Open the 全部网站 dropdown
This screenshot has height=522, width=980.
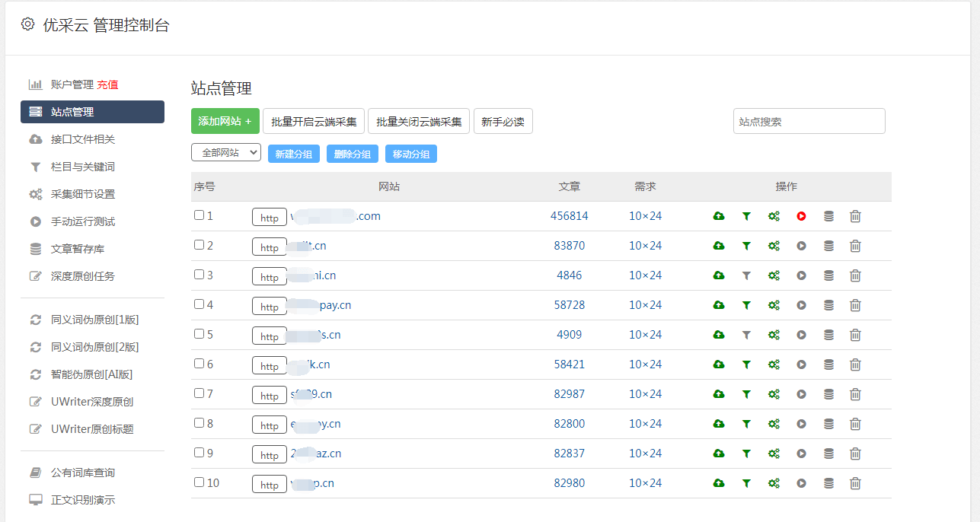click(x=225, y=152)
